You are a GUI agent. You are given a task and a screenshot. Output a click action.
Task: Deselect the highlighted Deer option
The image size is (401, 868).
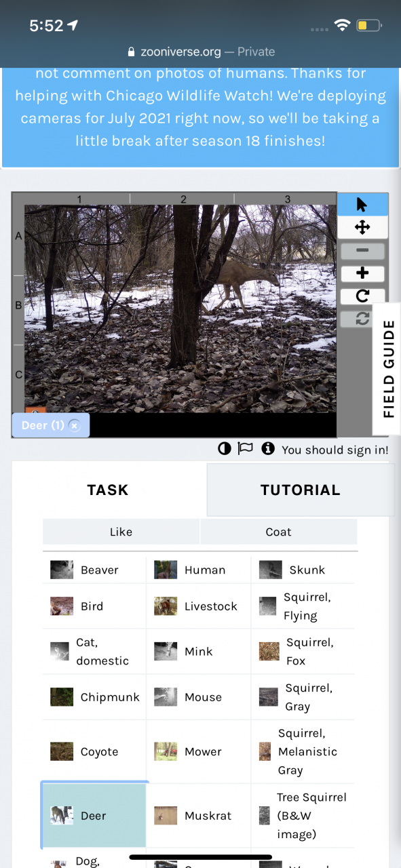coord(94,815)
